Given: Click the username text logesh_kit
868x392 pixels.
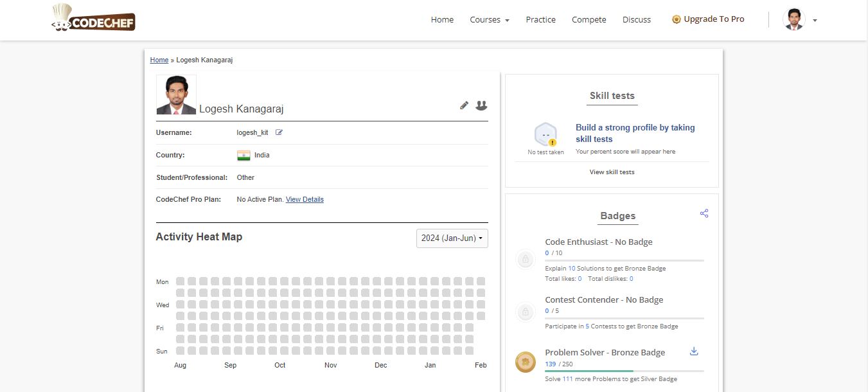Looking at the screenshot, I should point(252,132).
